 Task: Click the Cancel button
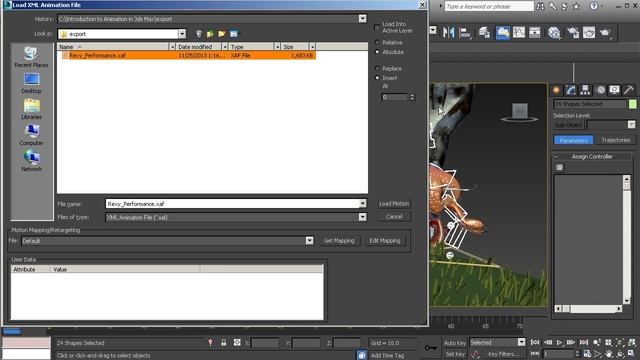(x=394, y=217)
